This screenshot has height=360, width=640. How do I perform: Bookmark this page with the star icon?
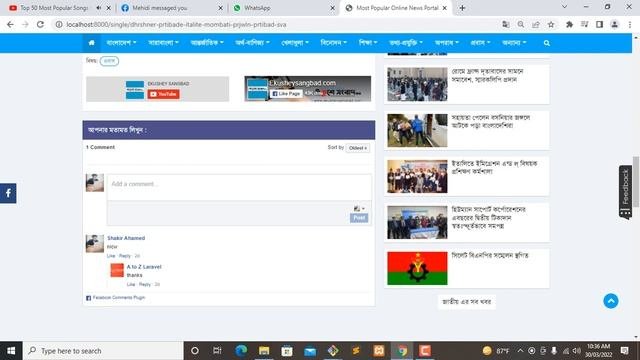pyautogui.click(x=551, y=24)
